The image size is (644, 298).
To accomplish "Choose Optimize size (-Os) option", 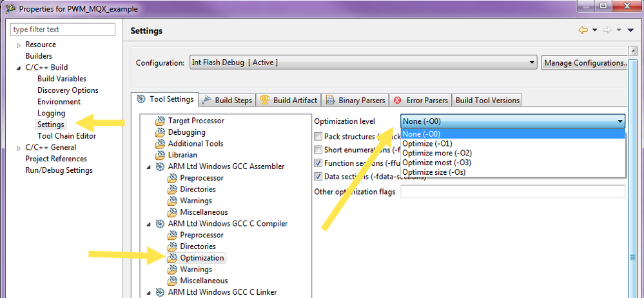I will tap(512, 172).
